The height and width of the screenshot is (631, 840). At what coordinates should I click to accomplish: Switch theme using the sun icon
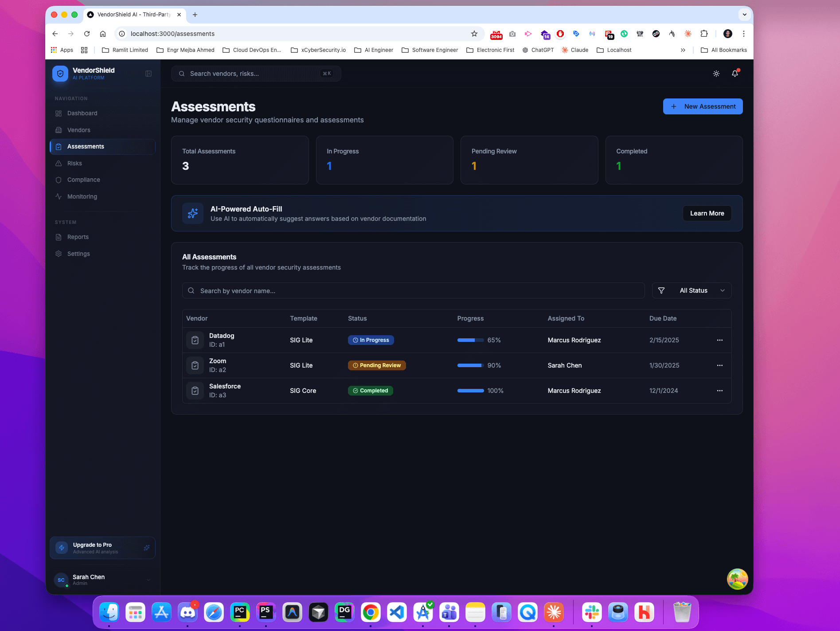click(x=716, y=73)
